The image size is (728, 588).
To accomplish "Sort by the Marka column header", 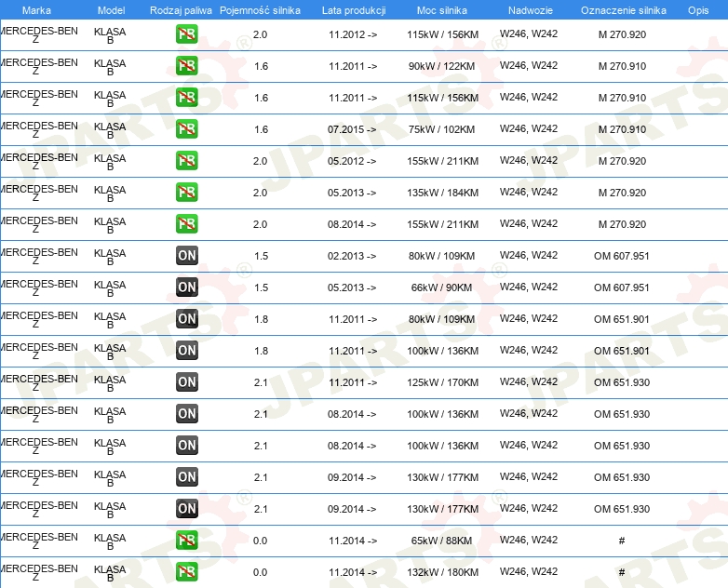I will click(x=36, y=10).
